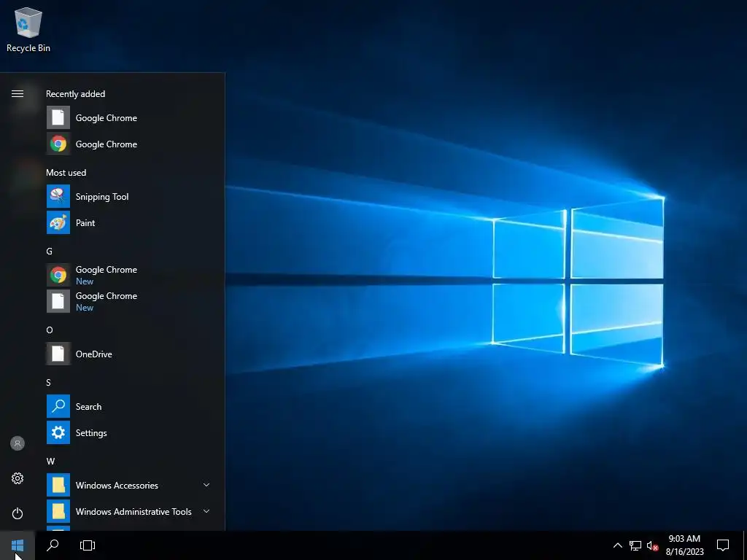
Task: Click the 'Most used' header
Action: (x=66, y=172)
